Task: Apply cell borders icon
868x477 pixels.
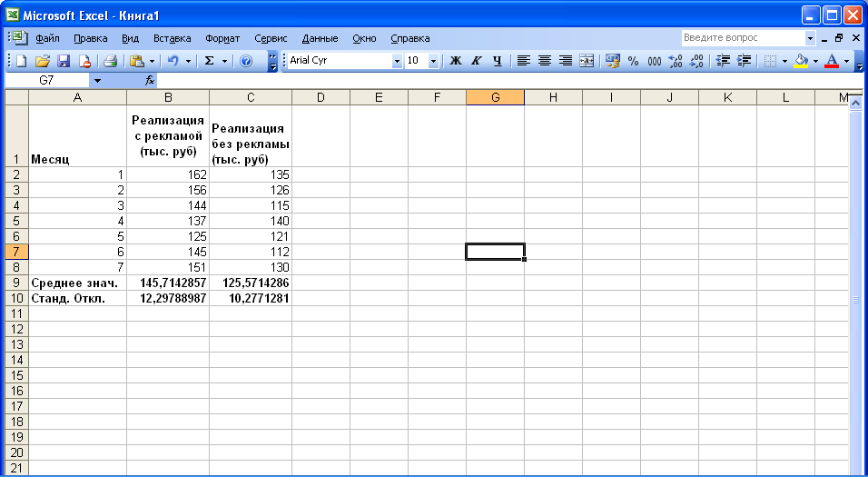Action: click(x=769, y=61)
